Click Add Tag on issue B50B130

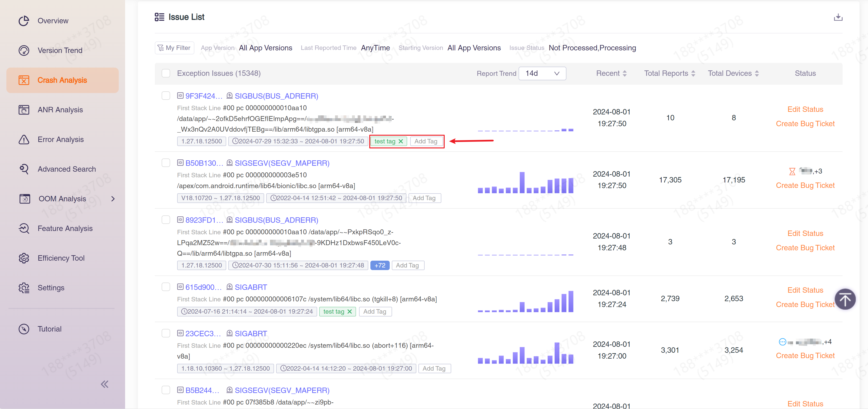(424, 198)
